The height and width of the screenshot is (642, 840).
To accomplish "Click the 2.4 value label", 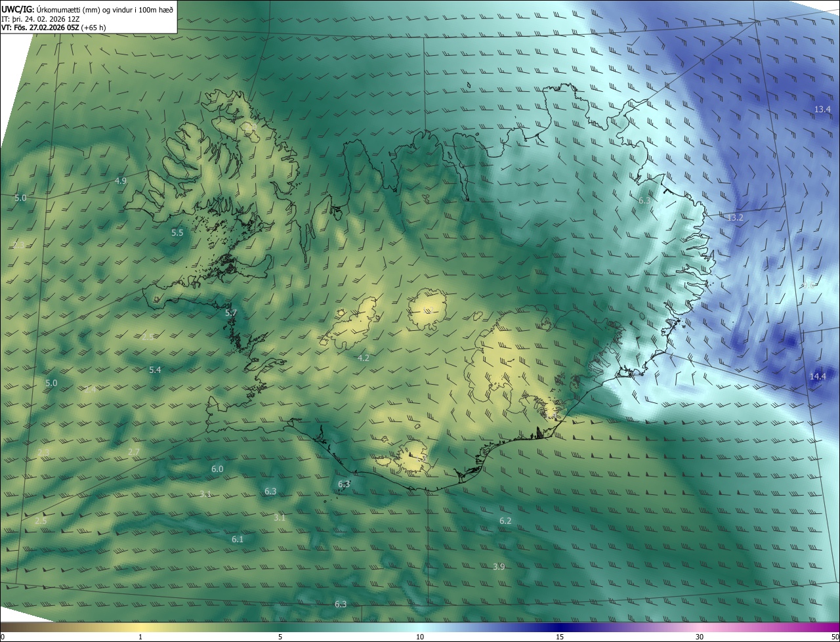I will 91,389.
